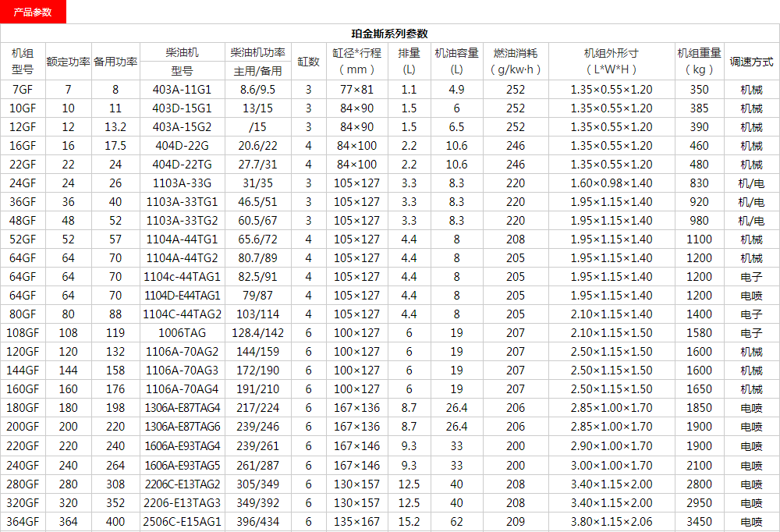Click engine model 403A-11G1

(x=182, y=90)
